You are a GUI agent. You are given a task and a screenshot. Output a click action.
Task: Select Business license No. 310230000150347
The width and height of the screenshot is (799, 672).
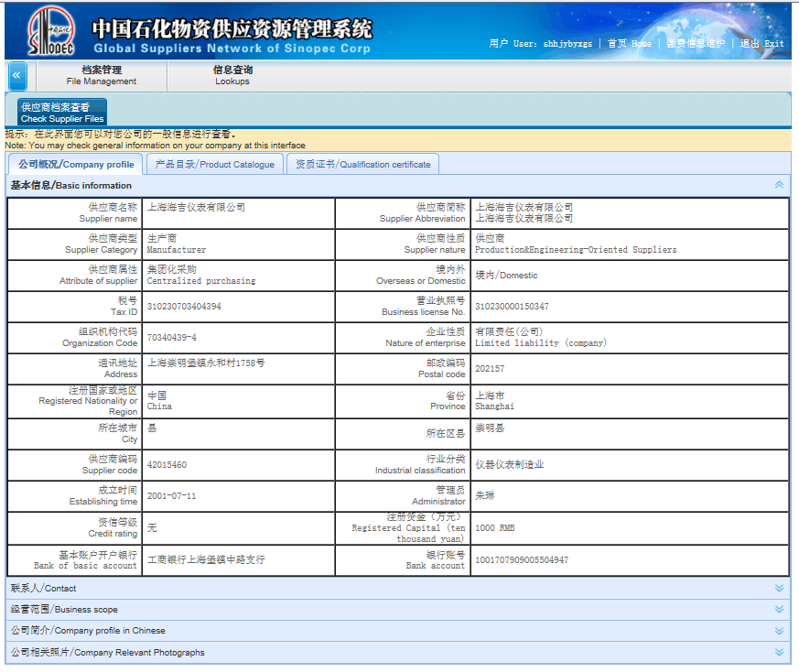pos(512,307)
